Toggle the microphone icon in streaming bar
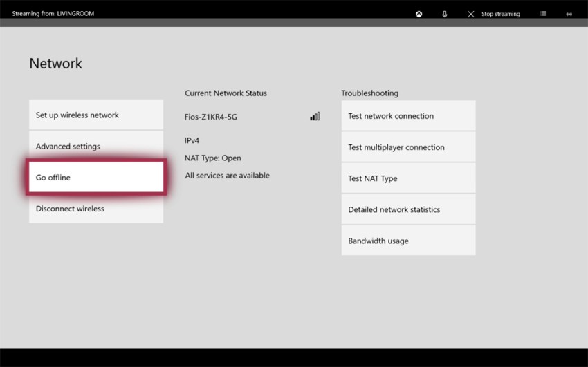The width and height of the screenshot is (588, 367). point(445,14)
